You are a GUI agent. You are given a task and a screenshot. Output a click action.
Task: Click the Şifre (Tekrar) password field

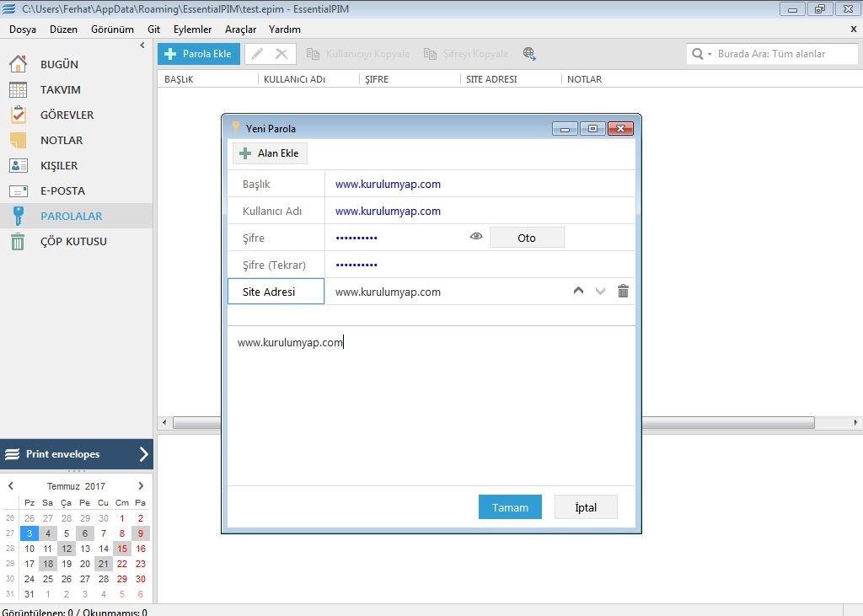coord(480,265)
